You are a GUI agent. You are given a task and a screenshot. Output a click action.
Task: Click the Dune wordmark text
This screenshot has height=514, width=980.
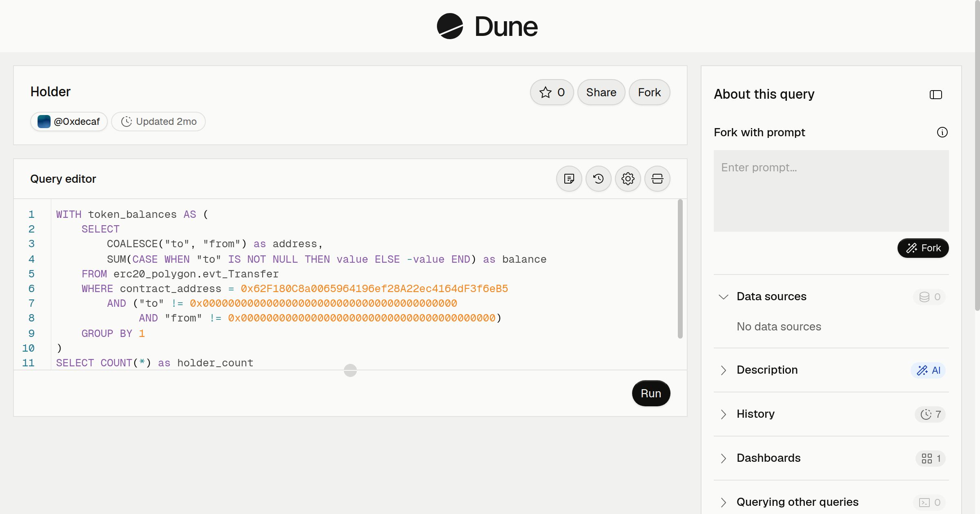pos(506,27)
